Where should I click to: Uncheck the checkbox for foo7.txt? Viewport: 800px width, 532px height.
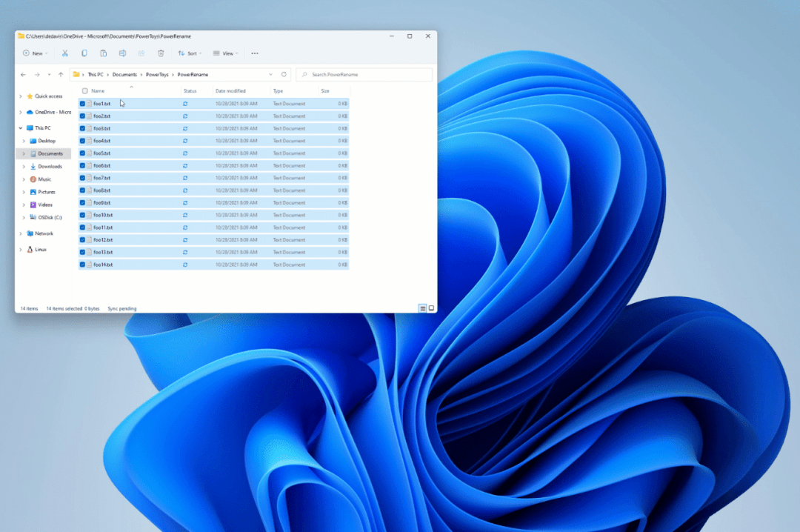82,178
